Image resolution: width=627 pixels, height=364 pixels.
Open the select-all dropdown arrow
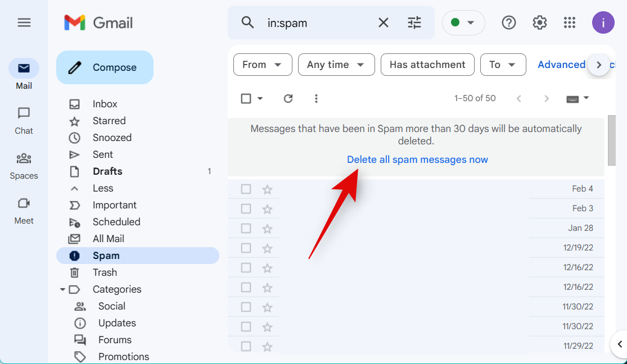260,98
